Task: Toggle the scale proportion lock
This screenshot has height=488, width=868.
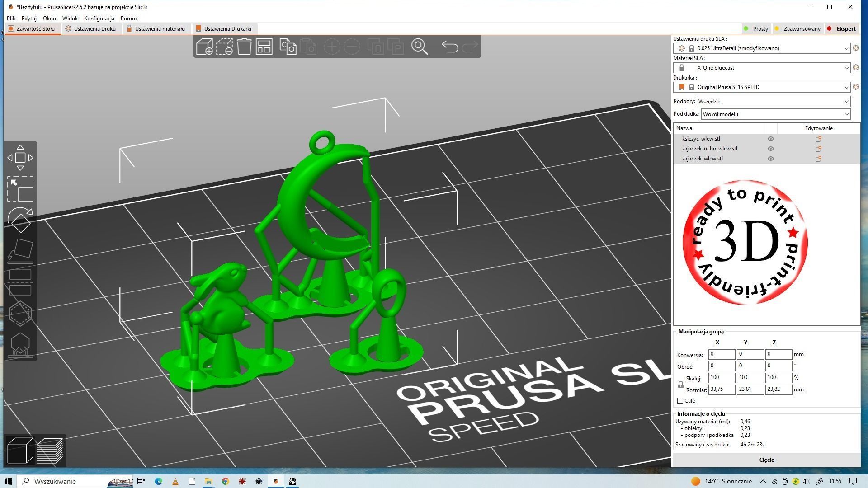Action: [x=681, y=385]
